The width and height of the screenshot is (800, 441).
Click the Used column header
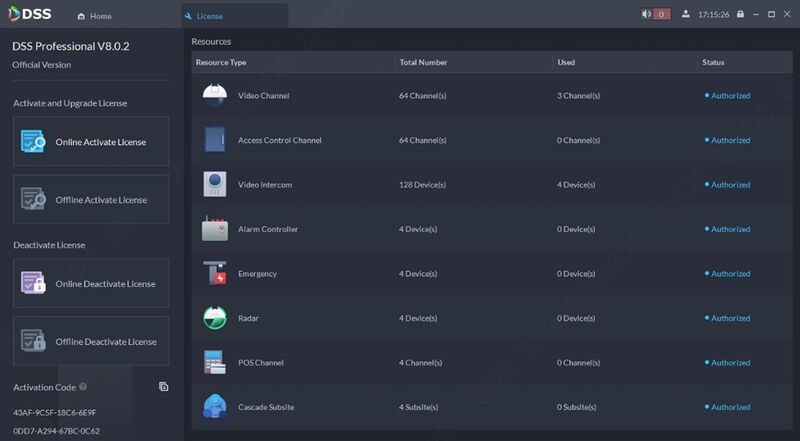pos(566,62)
